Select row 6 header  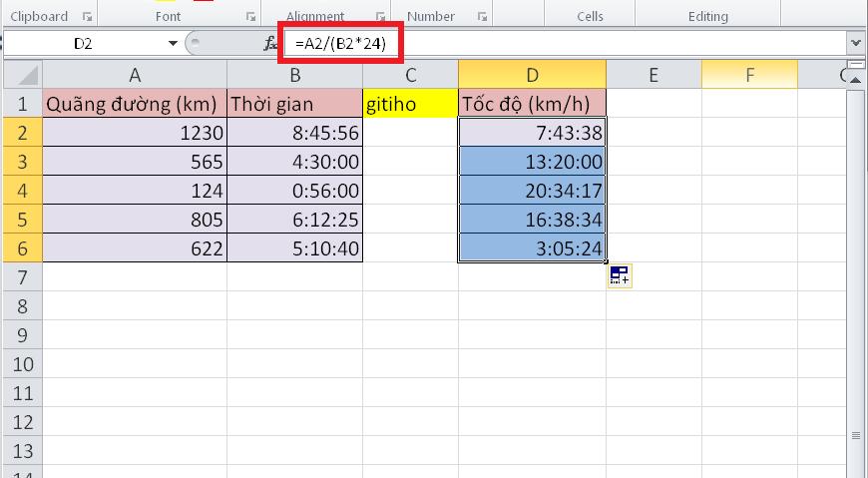click(23, 247)
